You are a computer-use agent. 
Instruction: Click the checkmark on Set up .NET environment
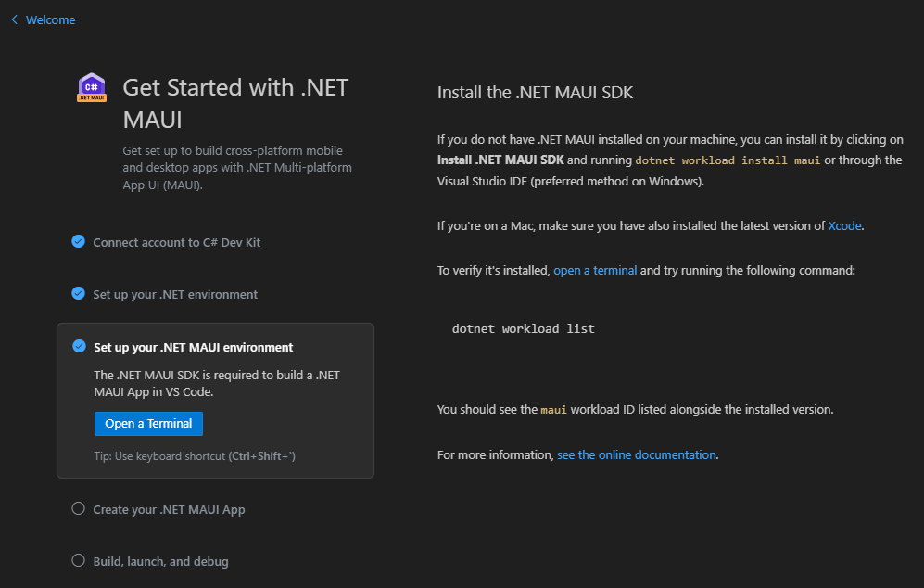coord(78,292)
